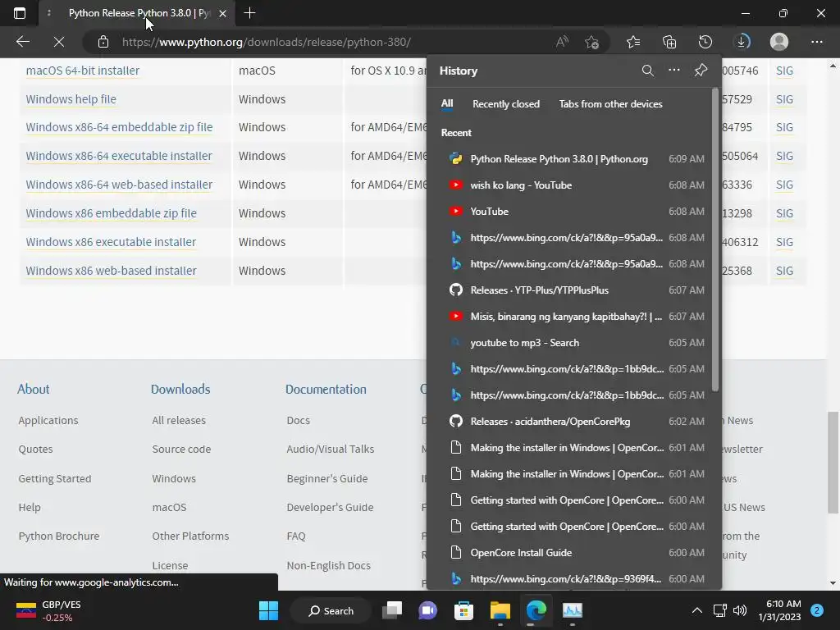Search history with magnifier icon

pos(648,71)
